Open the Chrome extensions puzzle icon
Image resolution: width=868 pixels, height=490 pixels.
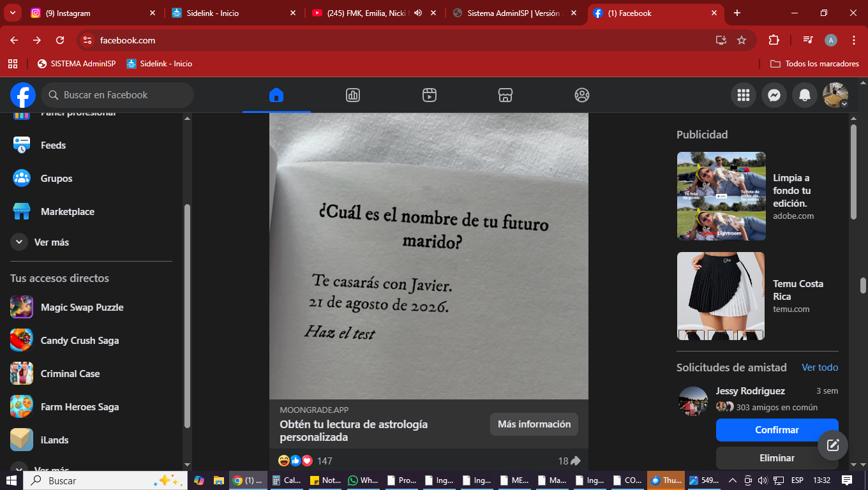pyautogui.click(x=774, y=40)
